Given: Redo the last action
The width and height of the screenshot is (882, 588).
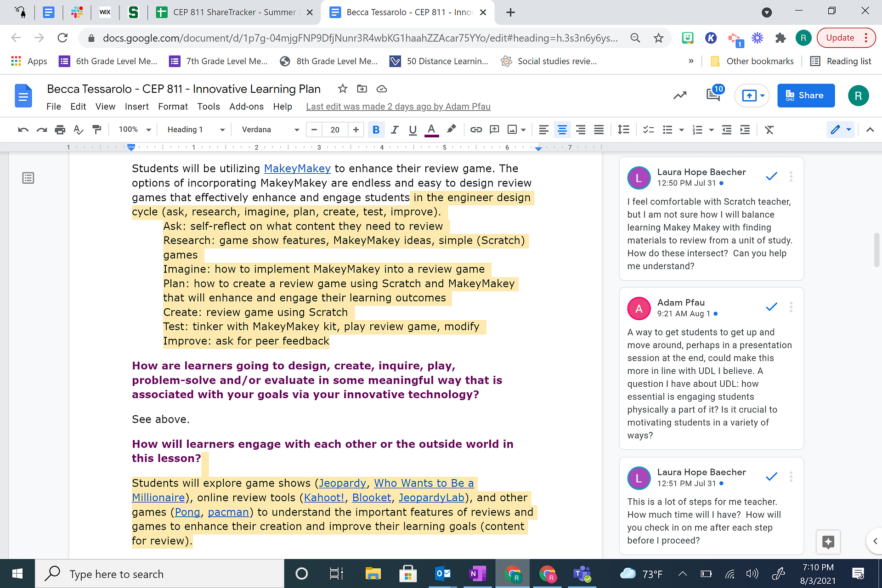Looking at the screenshot, I should pyautogui.click(x=42, y=130).
